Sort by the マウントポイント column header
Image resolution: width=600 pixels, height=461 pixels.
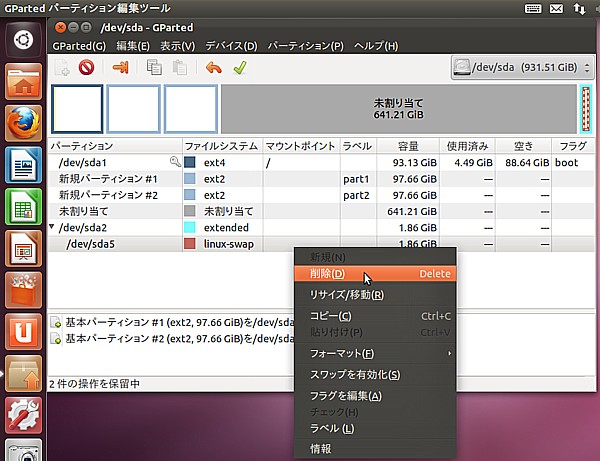tap(301, 146)
